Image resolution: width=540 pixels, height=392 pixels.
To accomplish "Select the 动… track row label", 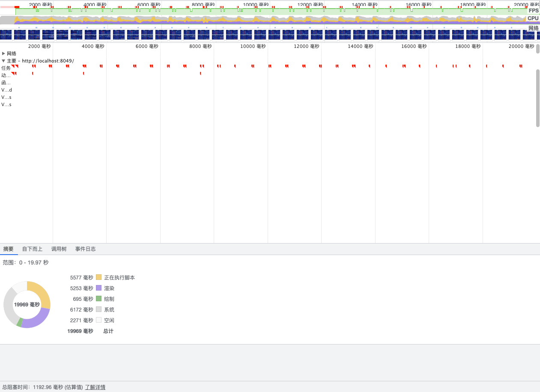I will coord(6,75).
